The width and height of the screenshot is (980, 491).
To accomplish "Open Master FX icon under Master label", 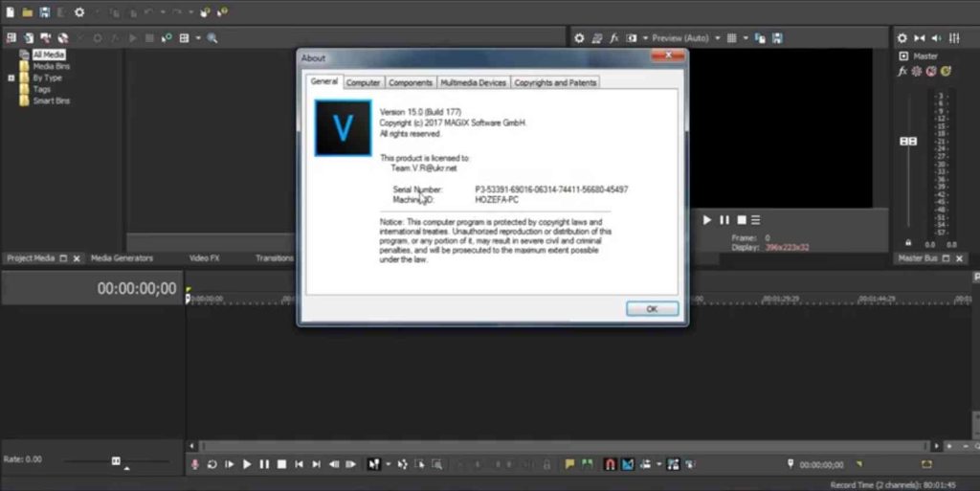I will point(902,71).
